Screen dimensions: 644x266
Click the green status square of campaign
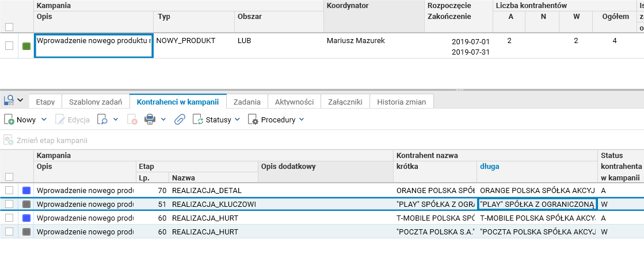point(26,46)
